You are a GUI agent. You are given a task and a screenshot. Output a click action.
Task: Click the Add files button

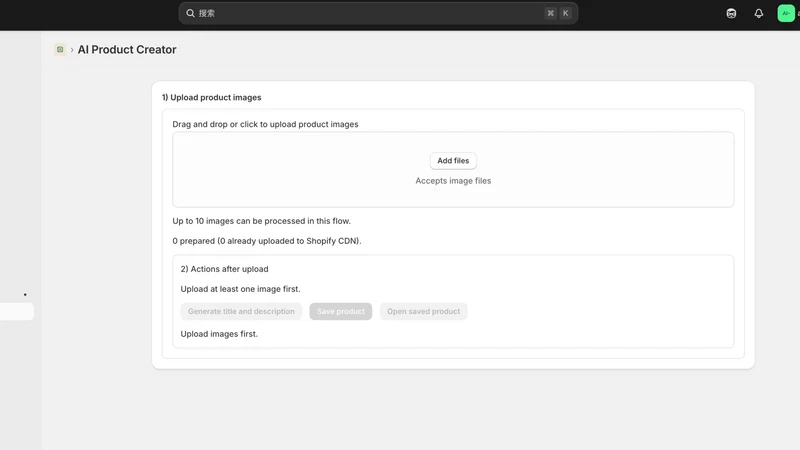coord(453,161)
